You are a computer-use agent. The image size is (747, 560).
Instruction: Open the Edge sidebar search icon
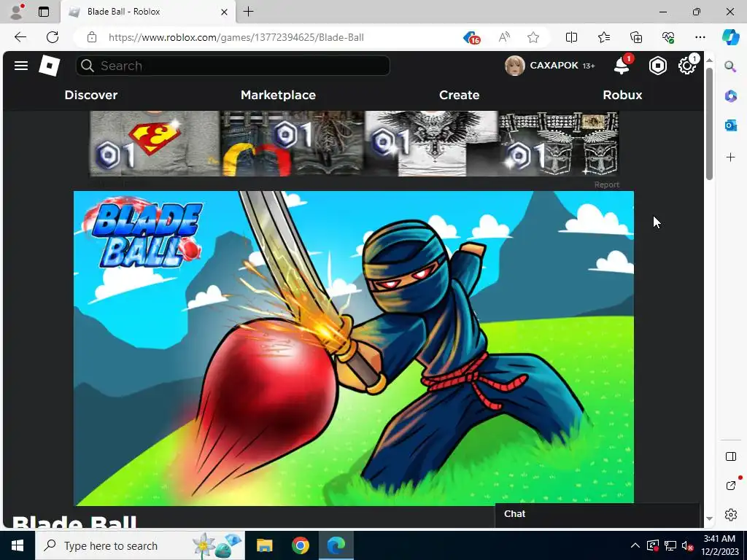click(x=730, y=66)
